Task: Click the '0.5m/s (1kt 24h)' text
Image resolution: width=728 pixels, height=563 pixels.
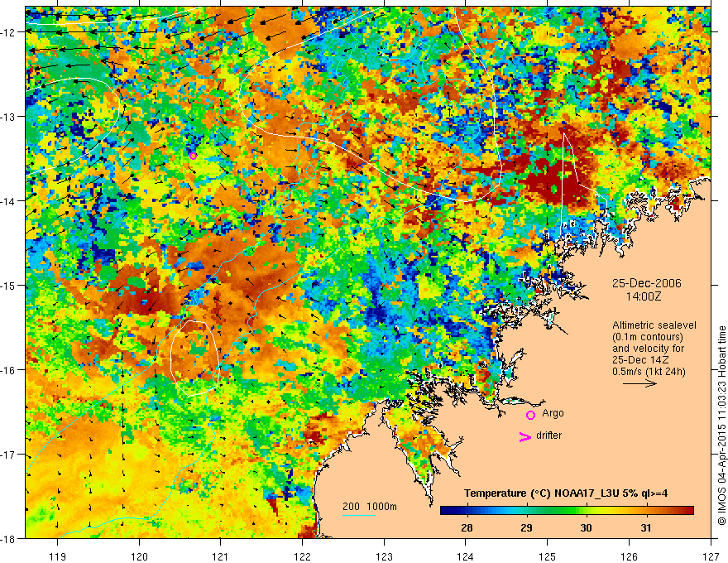Action: point(649,372)
